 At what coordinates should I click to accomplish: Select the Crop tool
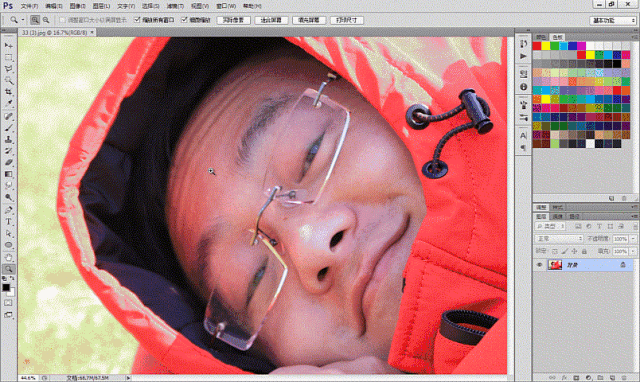pyautogui.click(x=8, y=92)
